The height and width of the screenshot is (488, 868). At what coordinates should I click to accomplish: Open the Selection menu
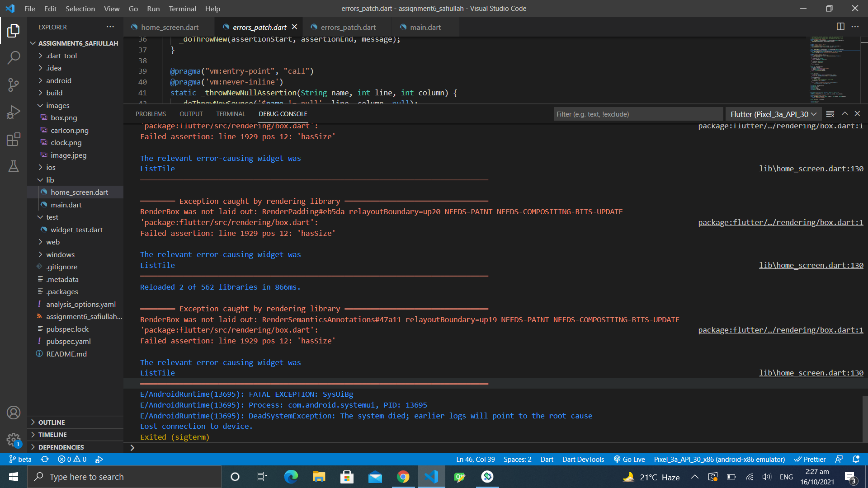coord(80,9)
